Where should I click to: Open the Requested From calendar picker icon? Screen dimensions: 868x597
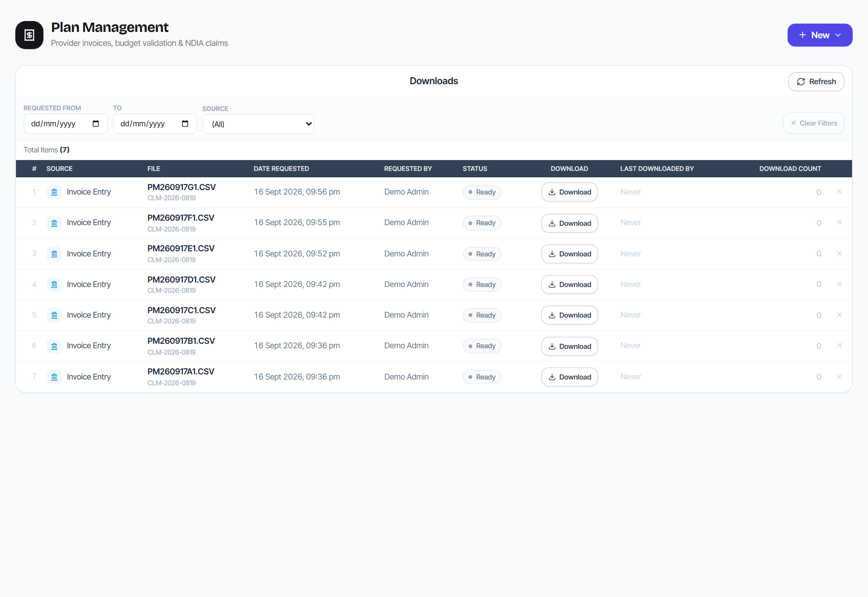(x=96, y=123)
